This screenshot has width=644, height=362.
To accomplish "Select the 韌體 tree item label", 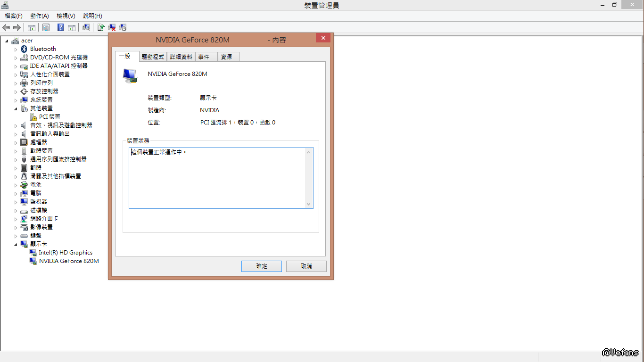I will pyautogui.click(x=36, y=168).
